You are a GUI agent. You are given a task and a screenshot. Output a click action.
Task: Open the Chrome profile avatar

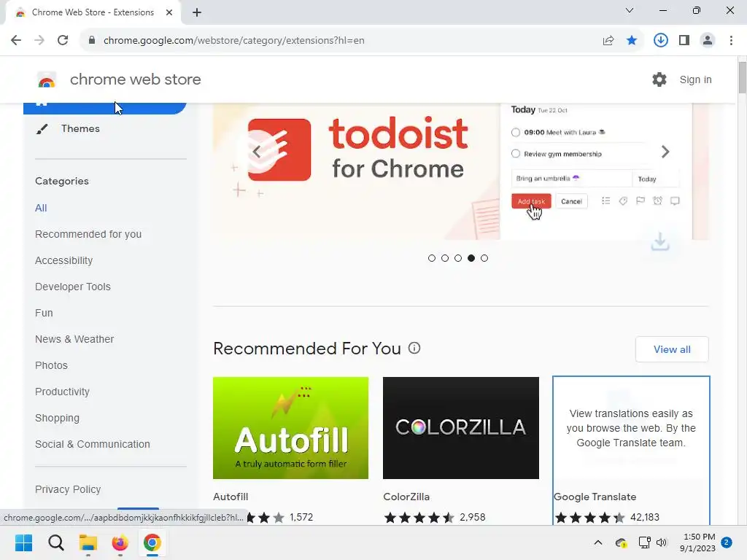[708, 41]
